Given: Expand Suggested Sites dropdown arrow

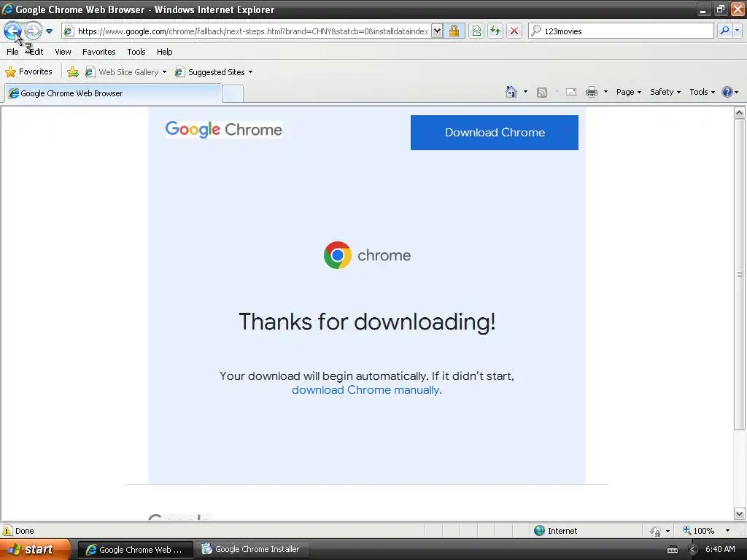Looking at the screenshot, I should tap(251, 72).
